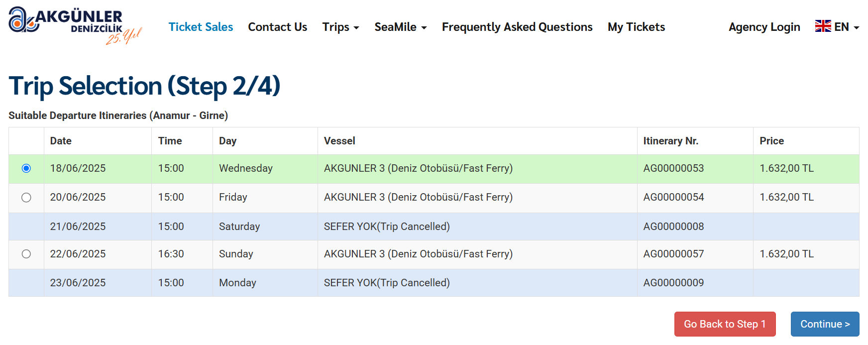Click Go Back to Step 1
This screenshot has width=868, height=345.
pyautogui.click(x=725, y=324)
